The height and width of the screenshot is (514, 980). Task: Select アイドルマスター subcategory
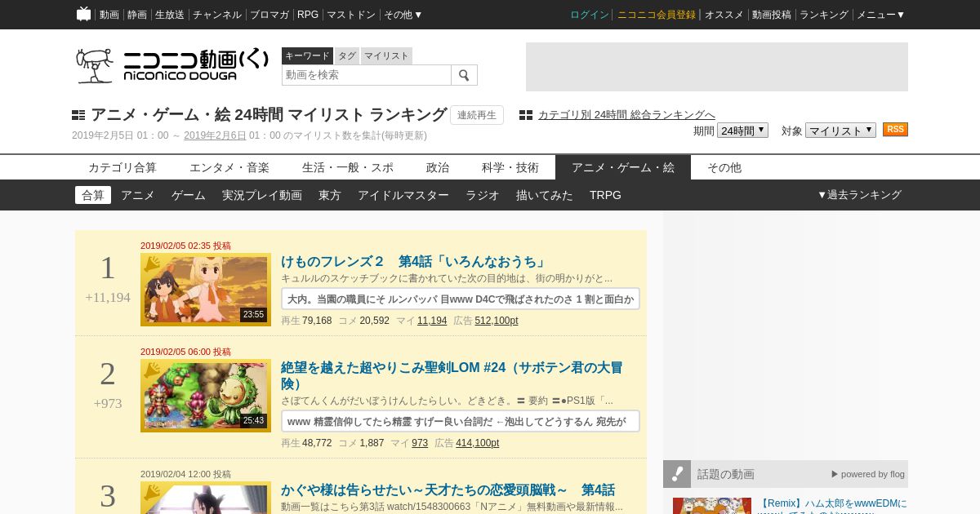[x=403, y=195]
